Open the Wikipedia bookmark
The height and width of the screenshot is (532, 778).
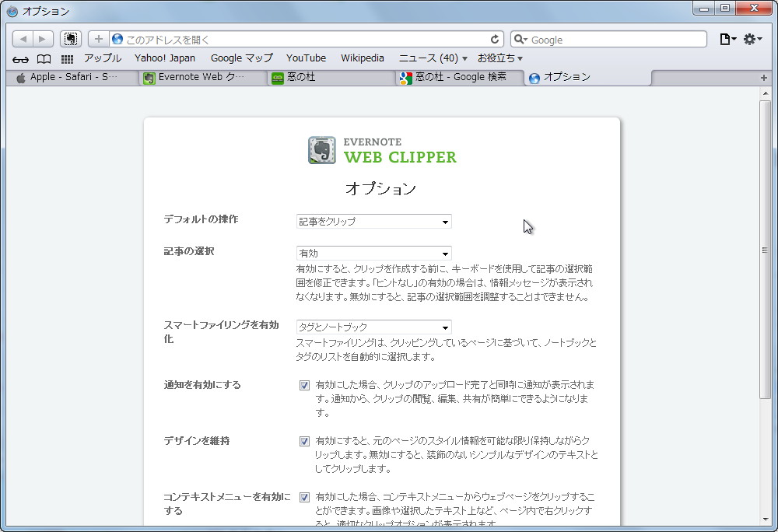click(x=363, y=58)
